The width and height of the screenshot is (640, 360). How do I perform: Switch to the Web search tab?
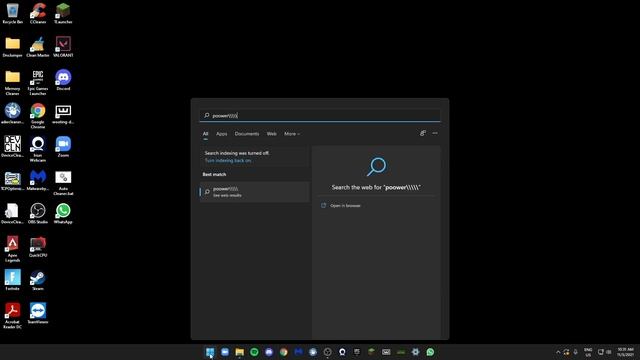pos(271,134)
